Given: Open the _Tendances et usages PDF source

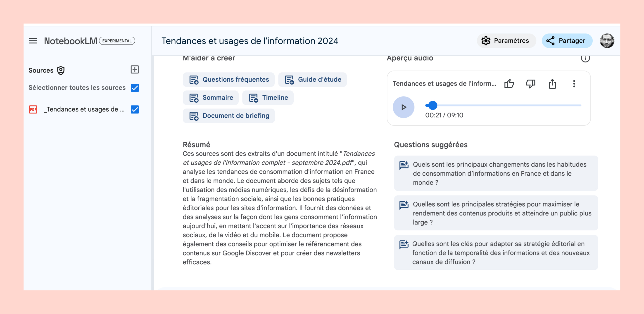Looking at the screenshot, I should coord(84,109).
